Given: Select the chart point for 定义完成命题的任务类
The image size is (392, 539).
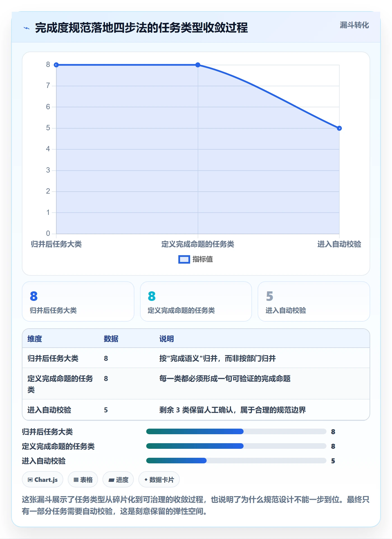Looking at the screenshot, I should [x=198, y=65].
